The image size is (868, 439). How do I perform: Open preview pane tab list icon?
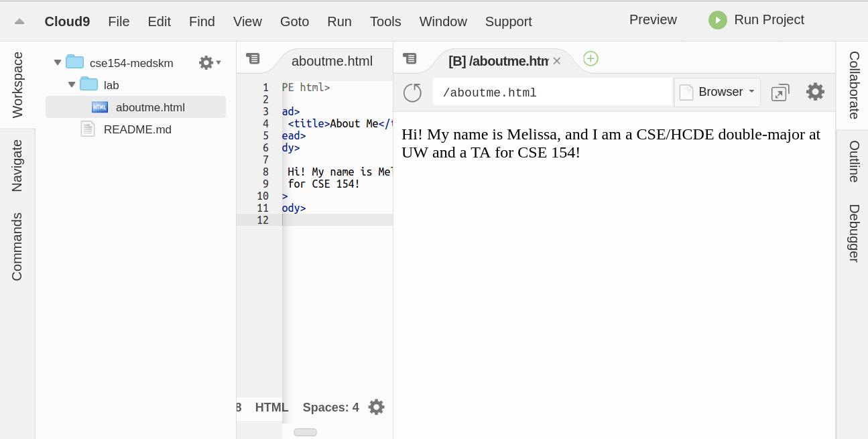coord(410,59)
